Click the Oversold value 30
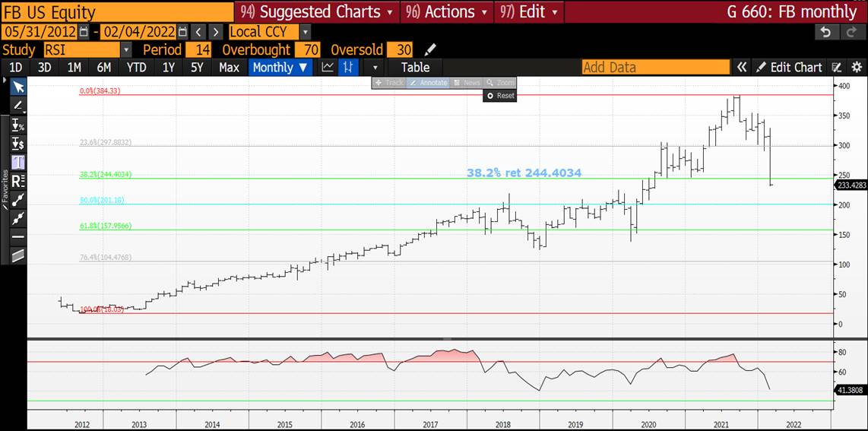The width and height of the screenshot is (868, 431). [x=400, y=50]
